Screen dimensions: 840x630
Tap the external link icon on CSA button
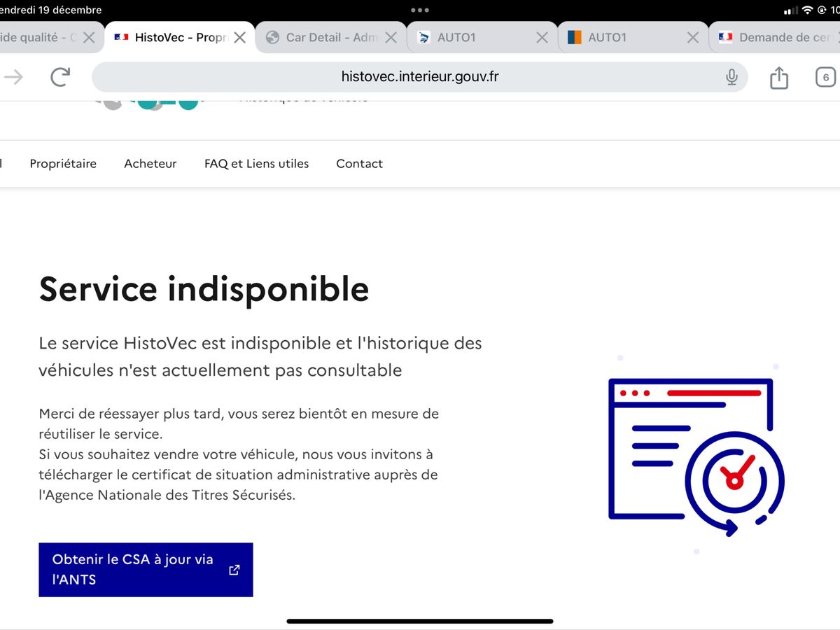click(x=234, y=570)
